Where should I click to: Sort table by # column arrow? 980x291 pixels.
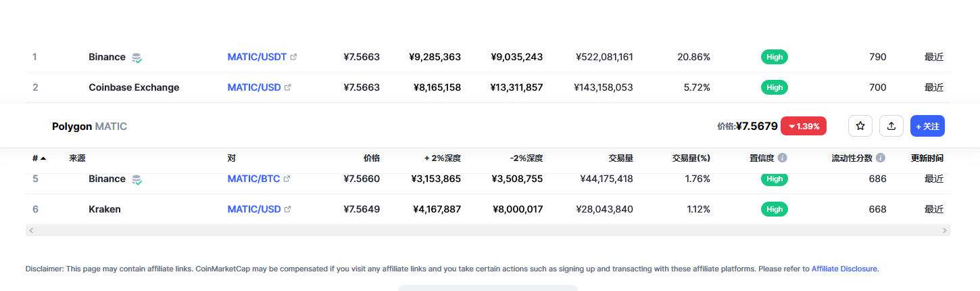click(43, 158)
